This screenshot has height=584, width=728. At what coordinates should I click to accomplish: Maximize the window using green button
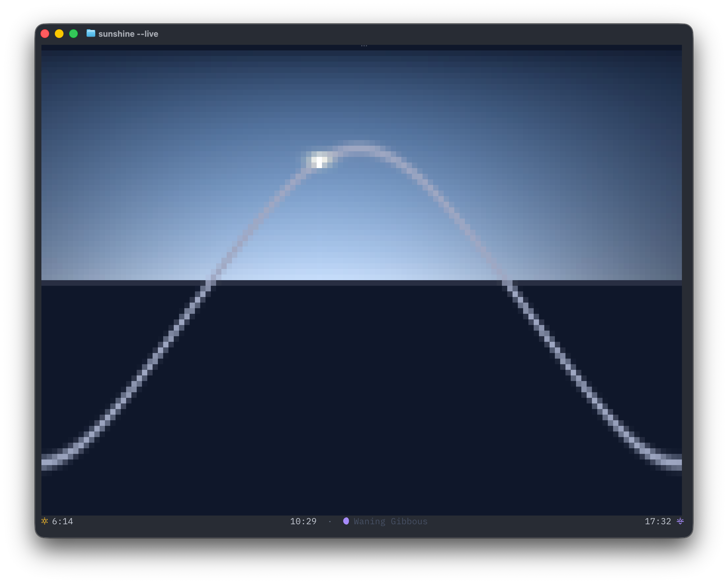click(73, 34)
